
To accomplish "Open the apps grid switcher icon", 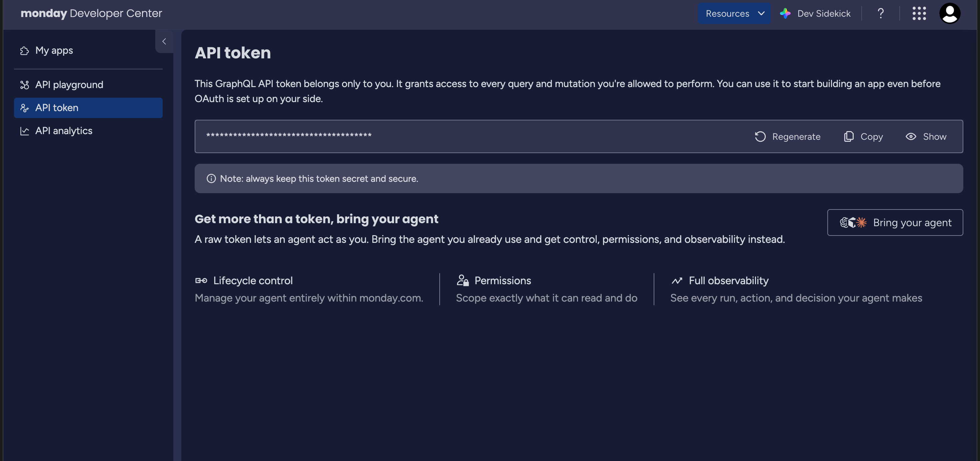I will coord(919,14).
